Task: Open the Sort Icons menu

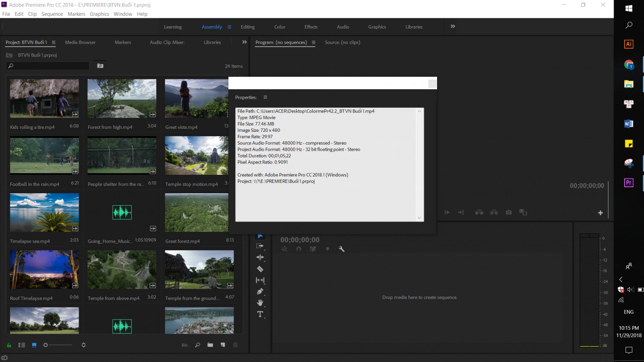Action: (x=84, y=345)
